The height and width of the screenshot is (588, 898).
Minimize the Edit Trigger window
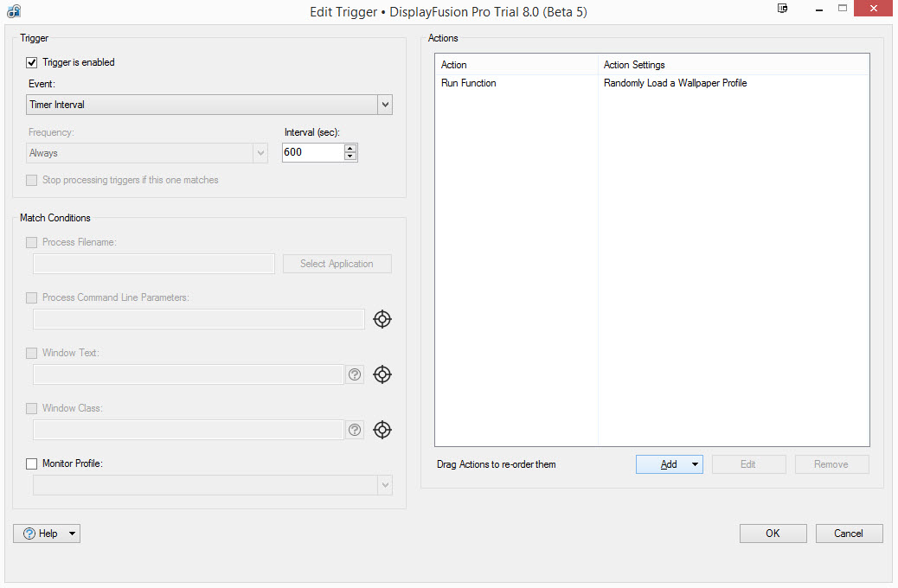(819, 10)
